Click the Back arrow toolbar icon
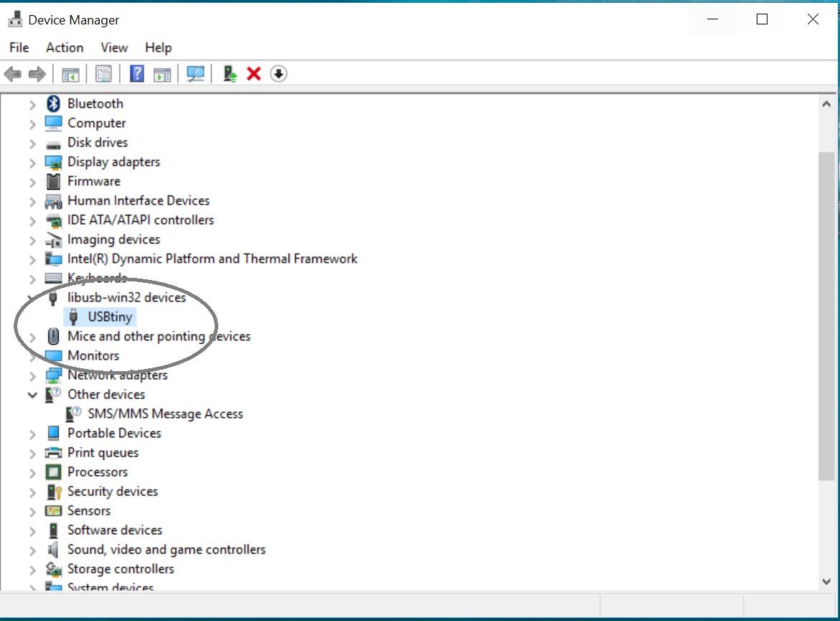This screenshot has height=621, width=840. click(13, 74)
